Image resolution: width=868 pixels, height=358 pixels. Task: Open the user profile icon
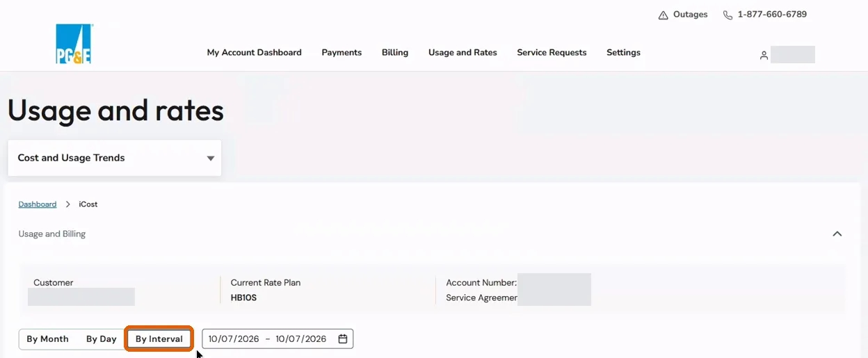tap(764, 56)
